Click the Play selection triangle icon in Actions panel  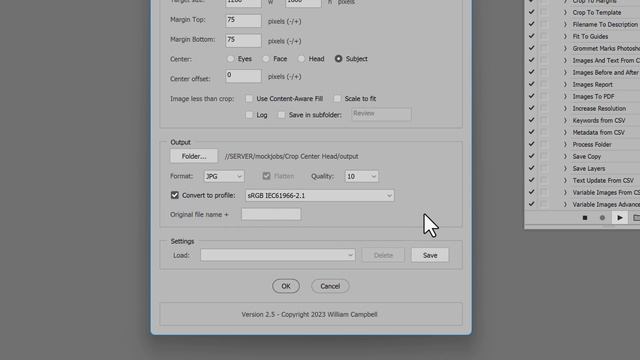pos(620,218)
